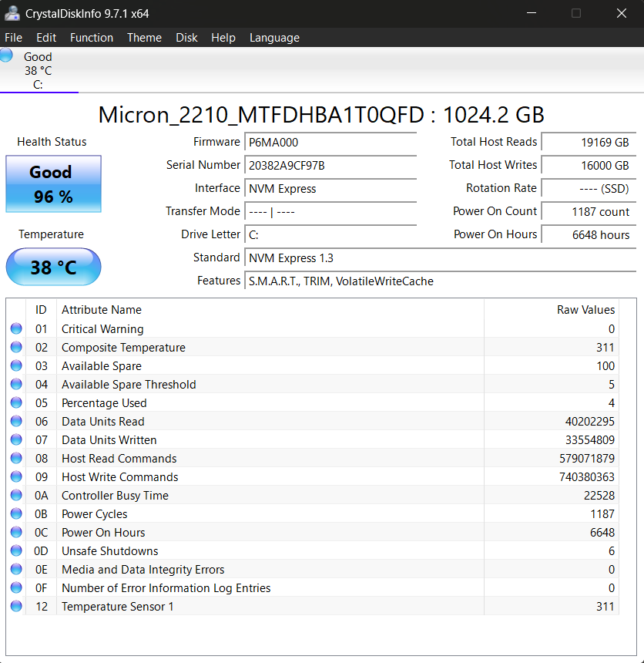Viewport: 644px width, 663px height.
Task: Click the status circle next to Composite Temperature
Action: point(16,347)
